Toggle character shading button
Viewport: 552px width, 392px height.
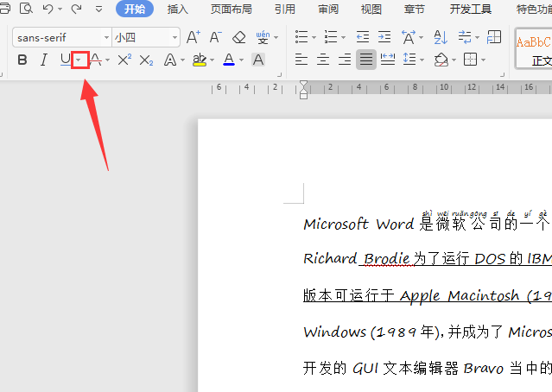(x=258, y=60)
